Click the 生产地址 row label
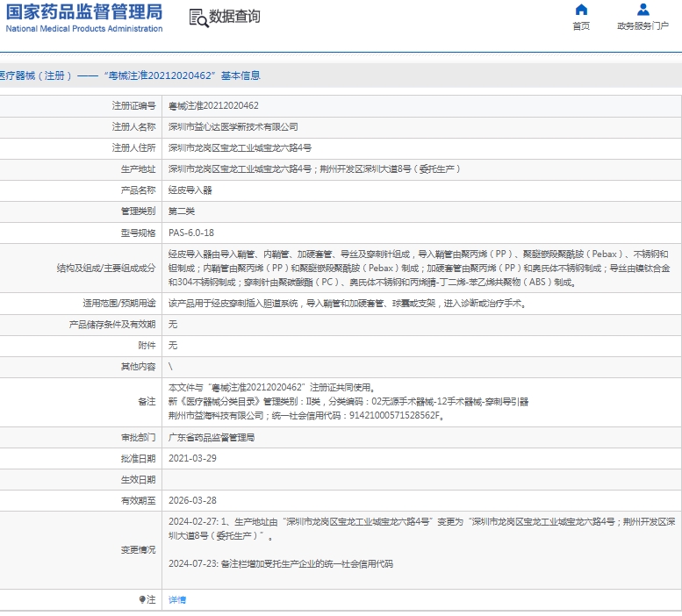Viewport: 682px width, 616px height. [x=138, y=169]
